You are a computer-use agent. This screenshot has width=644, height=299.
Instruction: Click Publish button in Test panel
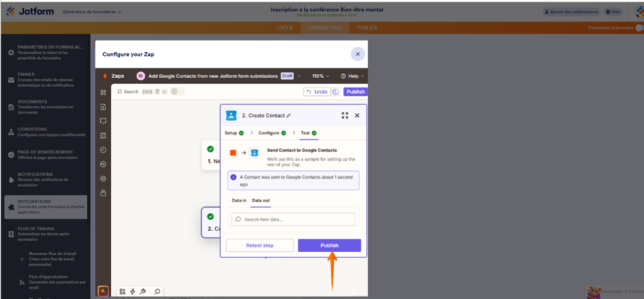coord(329,245)
